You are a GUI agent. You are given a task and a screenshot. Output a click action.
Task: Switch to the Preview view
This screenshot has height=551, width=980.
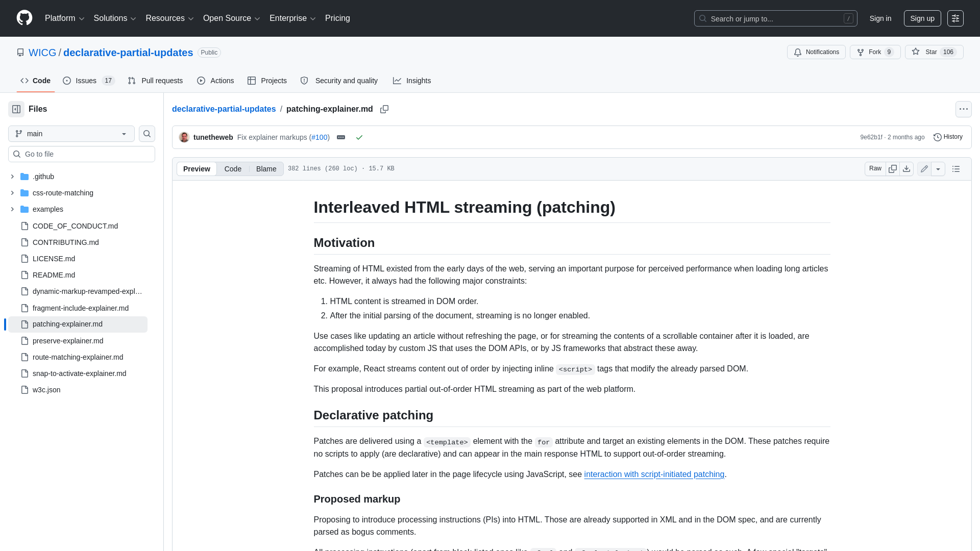pos(197,169)
